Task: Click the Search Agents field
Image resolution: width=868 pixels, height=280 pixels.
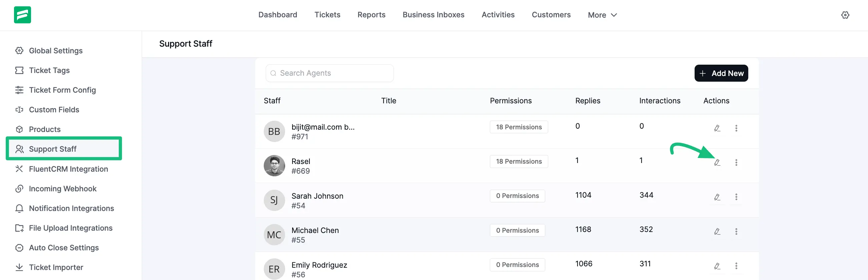Action: pyautogui.click(x=329, y=73)
